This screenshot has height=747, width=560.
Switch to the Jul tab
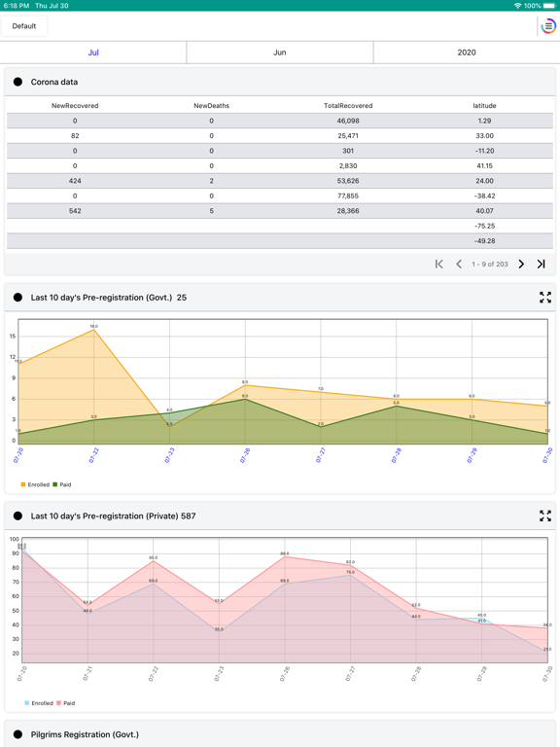coord(93,53)
